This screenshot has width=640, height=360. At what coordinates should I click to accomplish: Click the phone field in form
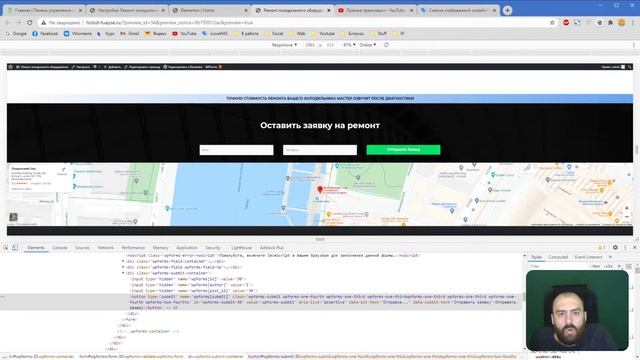pos(320,150)
